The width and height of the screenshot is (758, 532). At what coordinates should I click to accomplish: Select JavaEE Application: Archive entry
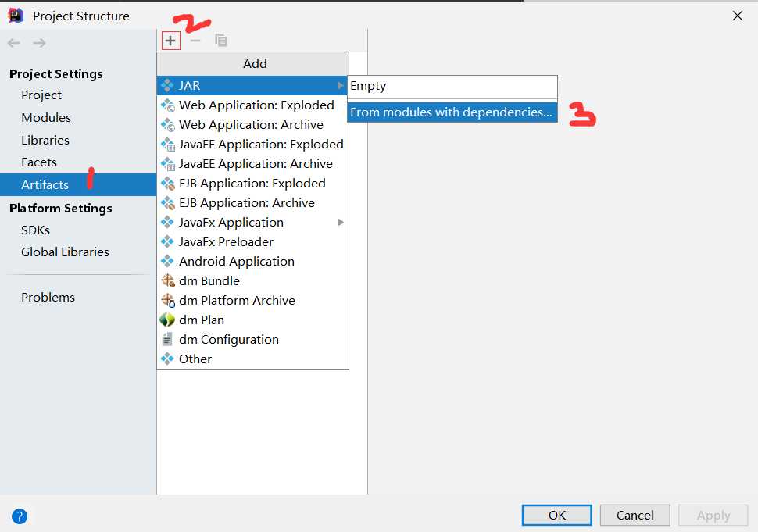252,164
